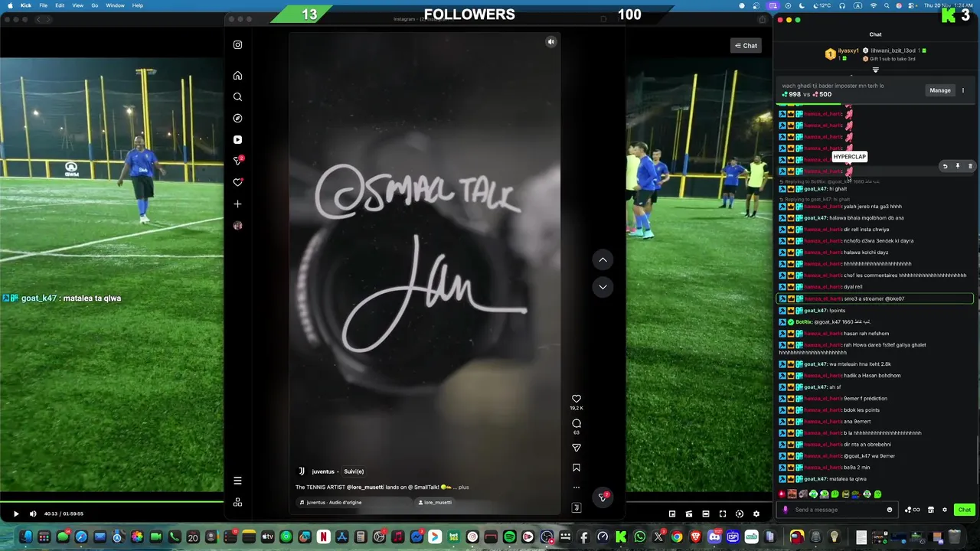The width and height of the screenshot is (980, 551).
Task: Go to previous reel with up chevron
Action: (x=603, y=260)
